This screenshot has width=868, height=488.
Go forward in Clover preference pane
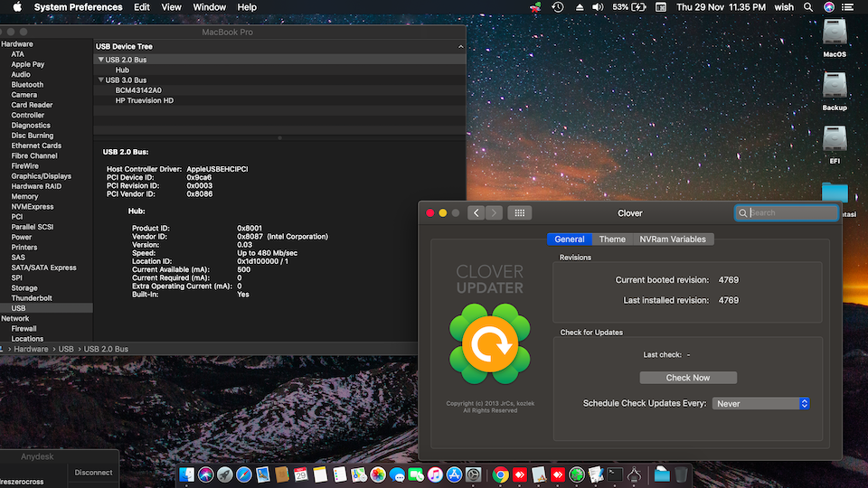point(494,213)
